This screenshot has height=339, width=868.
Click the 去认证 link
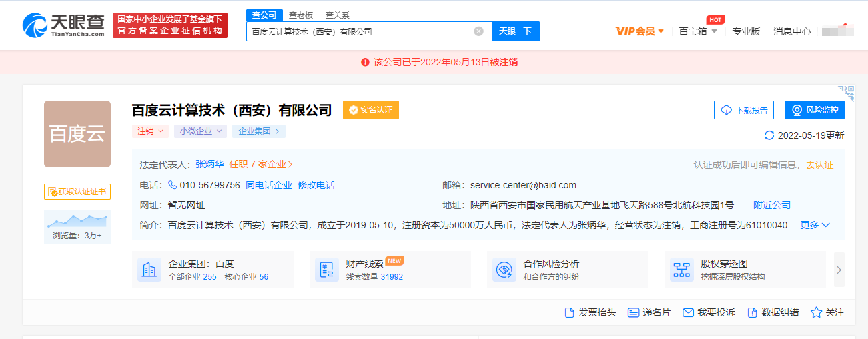point(819,165)
